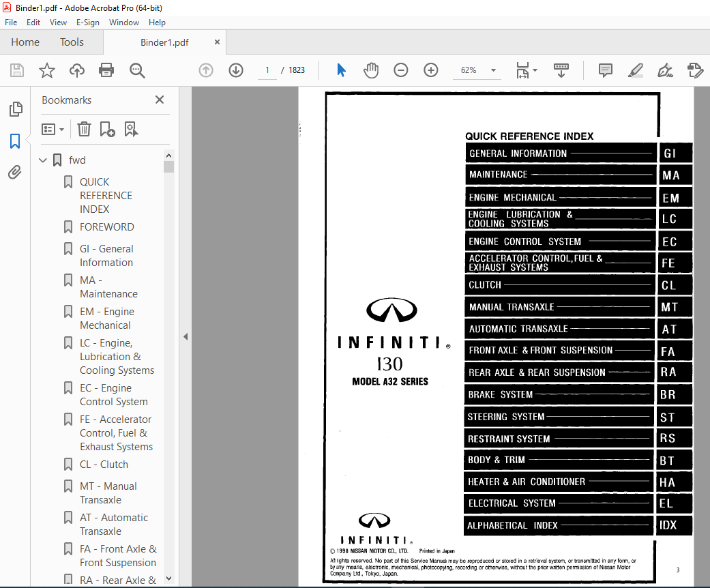Open the E-Sign menu
This screenshot has width=710, height=588.
pyautogui.click(x=87, y=23)
